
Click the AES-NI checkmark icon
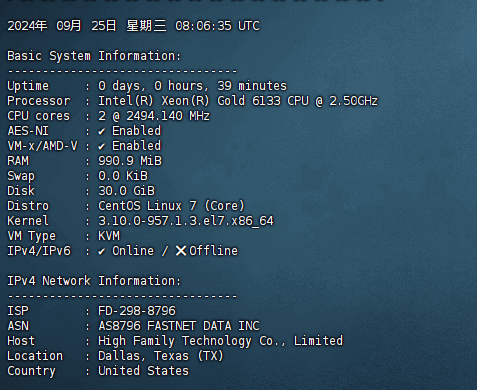point(102,132)
